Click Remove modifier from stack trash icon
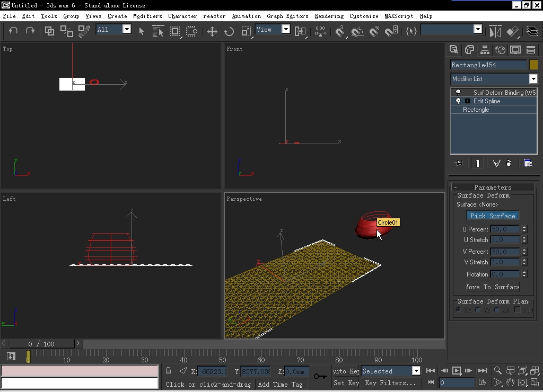Screen dimensions: 543x392 point(509,163)
